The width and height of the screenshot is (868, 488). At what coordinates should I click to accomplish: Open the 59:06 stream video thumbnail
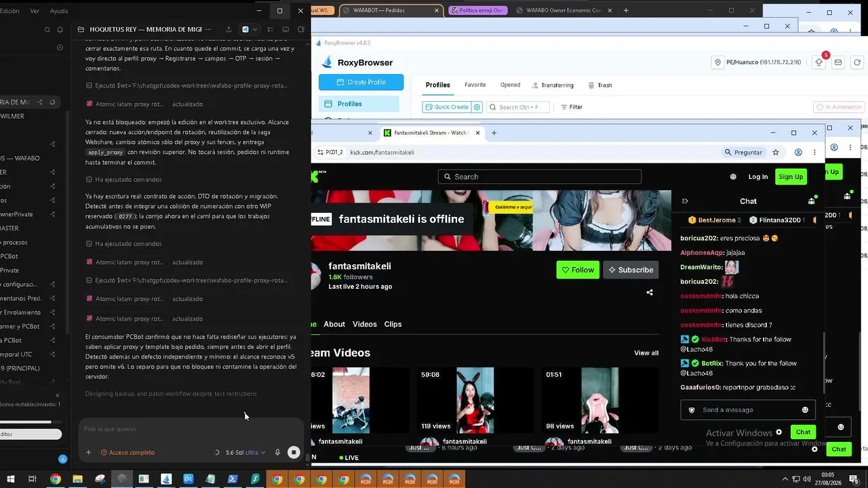tap(475, 401)
